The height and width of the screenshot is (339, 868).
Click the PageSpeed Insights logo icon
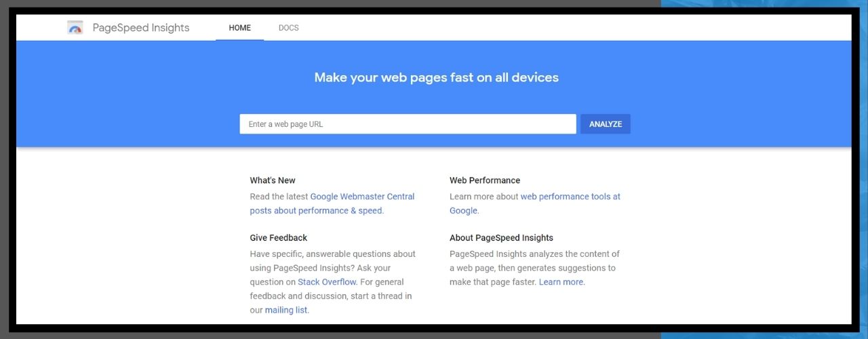pyautogui.click(x=75, y=28)
